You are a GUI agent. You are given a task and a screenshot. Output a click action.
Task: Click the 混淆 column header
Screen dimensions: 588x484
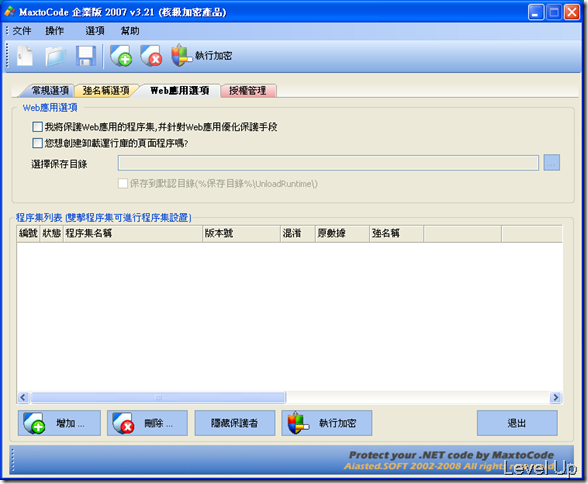click(x=298, y=234)
